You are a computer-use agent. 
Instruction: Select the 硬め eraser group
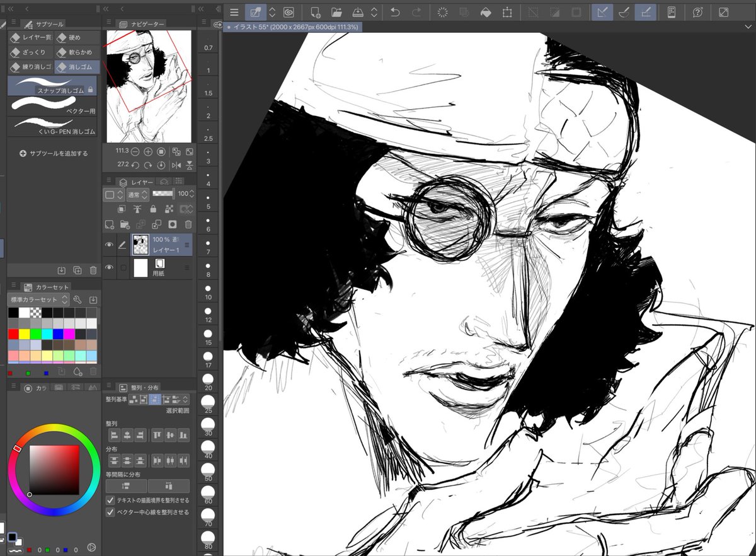(76, 38)
